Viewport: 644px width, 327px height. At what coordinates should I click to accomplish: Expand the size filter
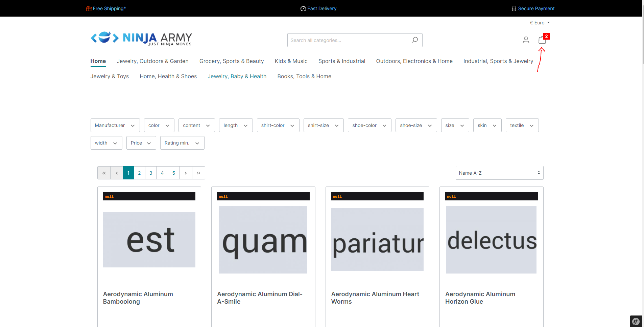coord(455,125)
